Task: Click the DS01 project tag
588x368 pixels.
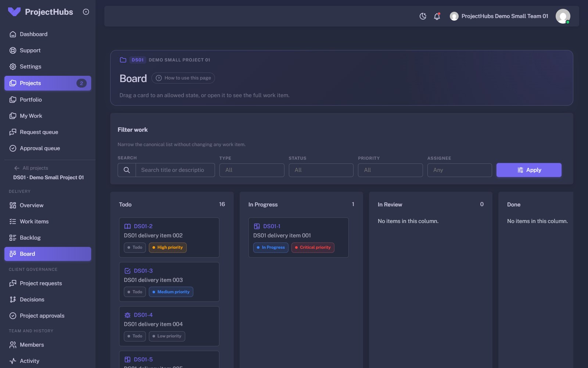Action: [138, 60]
